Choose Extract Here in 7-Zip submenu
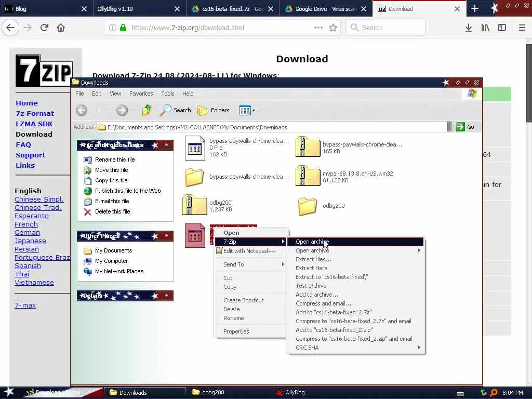This screenshot has height=399, width=532. pyautogui.click(x=312, y=268)
